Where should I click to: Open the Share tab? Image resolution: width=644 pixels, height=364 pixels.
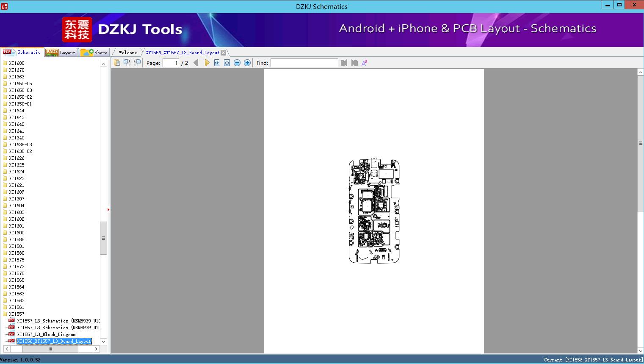click(94, 53)
